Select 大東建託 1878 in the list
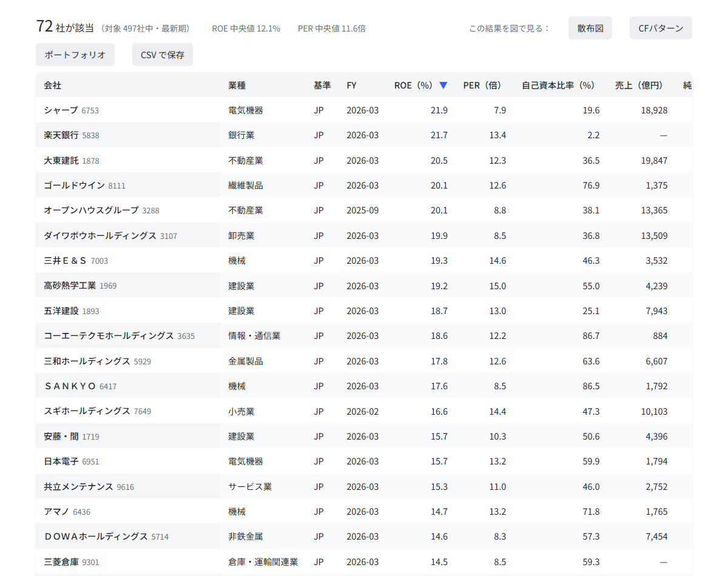Image resolution: width=728 pixels, height=576 pixels. tap(72, 161)
